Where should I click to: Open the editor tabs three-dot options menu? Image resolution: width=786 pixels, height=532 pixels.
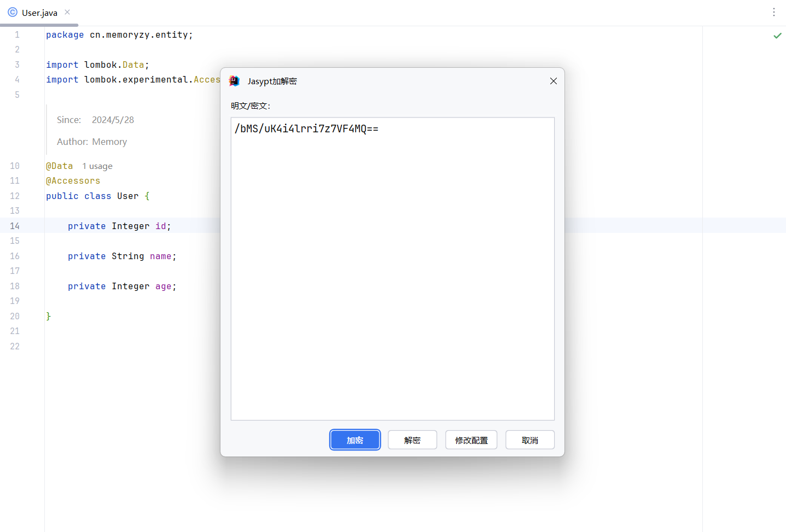coord(773,12)
